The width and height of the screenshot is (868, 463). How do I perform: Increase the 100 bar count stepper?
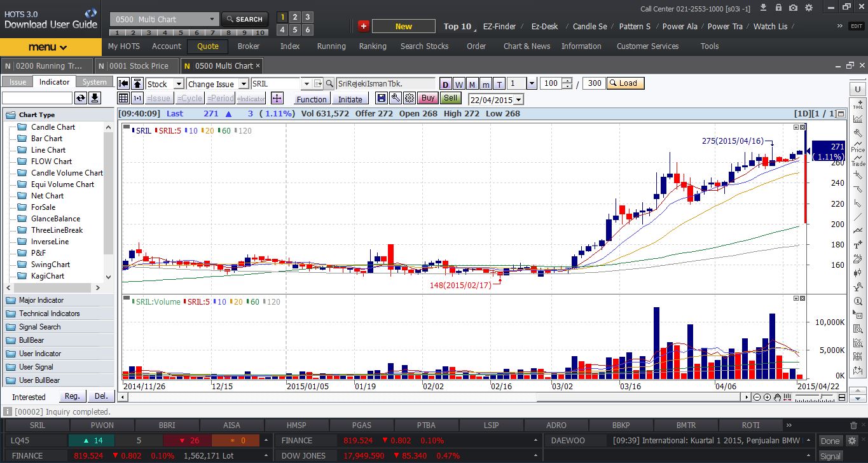point(567,81)
